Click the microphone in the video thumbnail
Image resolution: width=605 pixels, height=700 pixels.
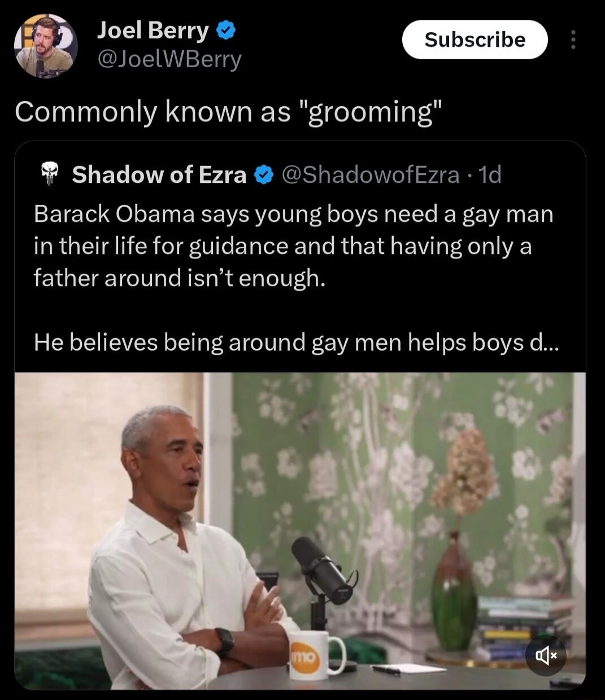point(323,570)
